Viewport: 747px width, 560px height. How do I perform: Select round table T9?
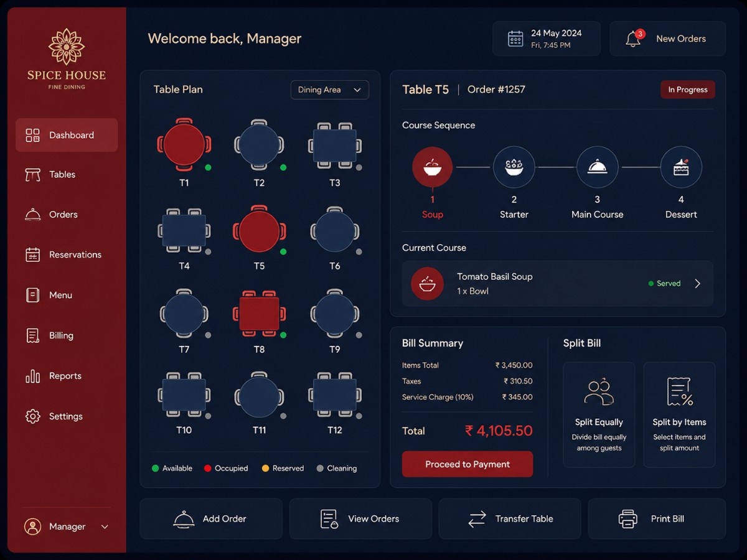click(x=335, y=314)
